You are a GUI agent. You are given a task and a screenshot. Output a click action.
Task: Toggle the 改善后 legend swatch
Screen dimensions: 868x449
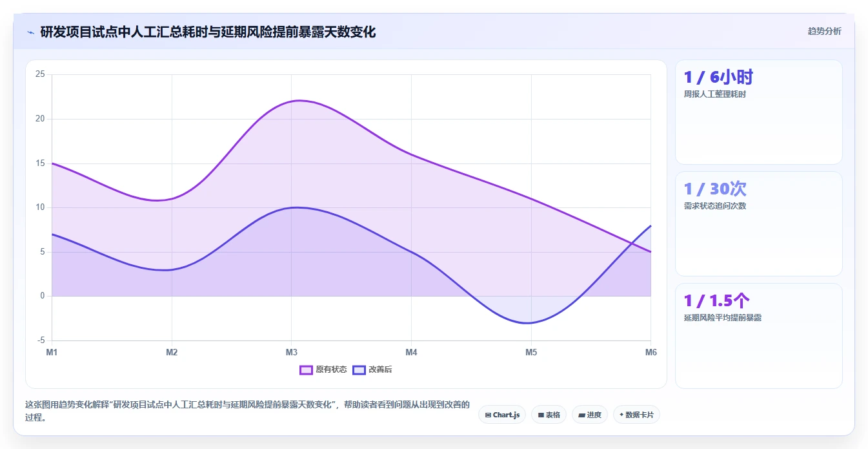(359, 370)
